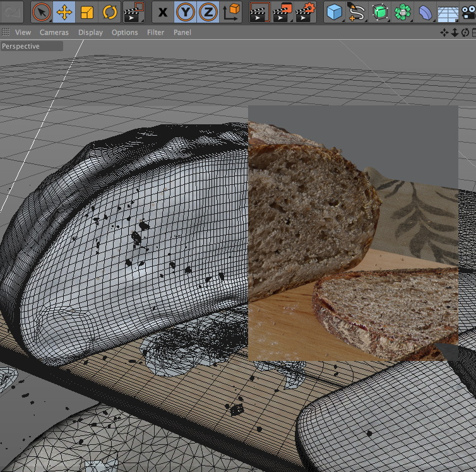This screenshot has width=476, height=472.
Task: Render to Picture Viewer
Action: point(282,12)
